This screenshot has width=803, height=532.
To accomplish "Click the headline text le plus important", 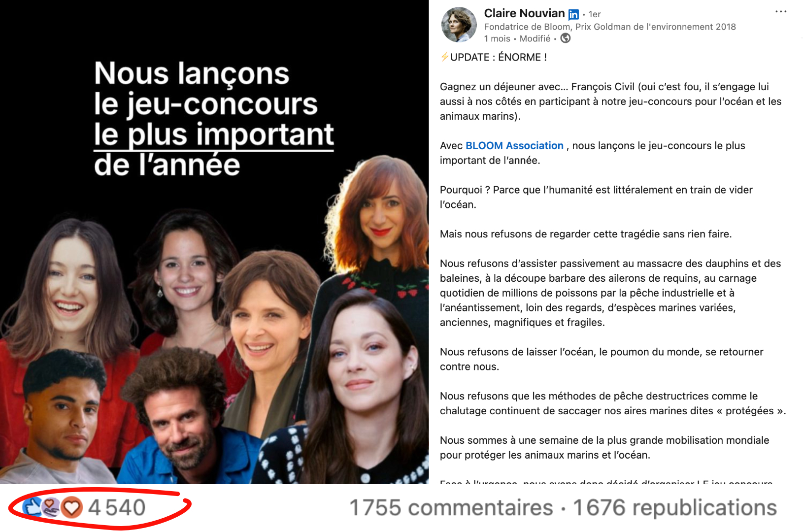I will [214, 134].
